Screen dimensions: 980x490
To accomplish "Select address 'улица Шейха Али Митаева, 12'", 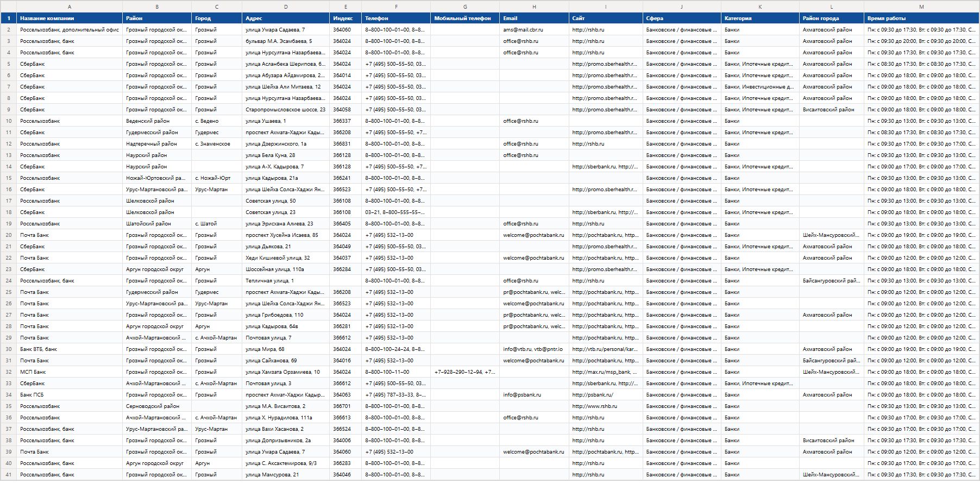I will pos(286,87).
